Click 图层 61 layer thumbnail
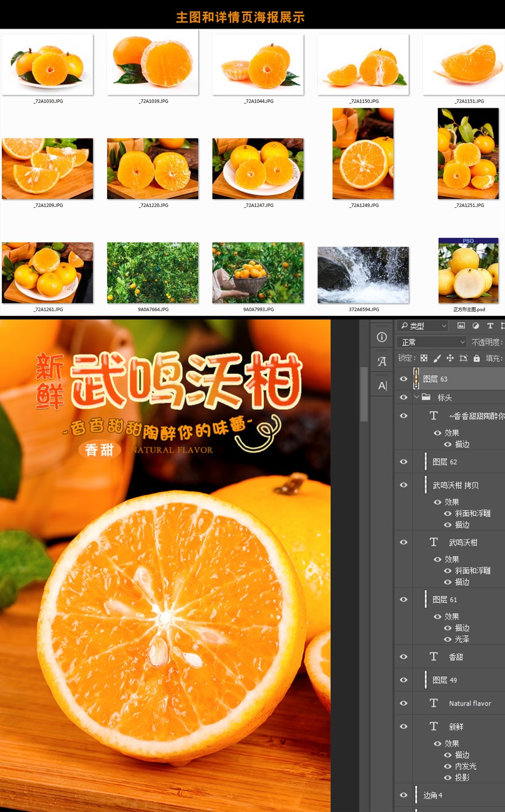The width and height of the screenshot is (505, 812). (426, 599)
